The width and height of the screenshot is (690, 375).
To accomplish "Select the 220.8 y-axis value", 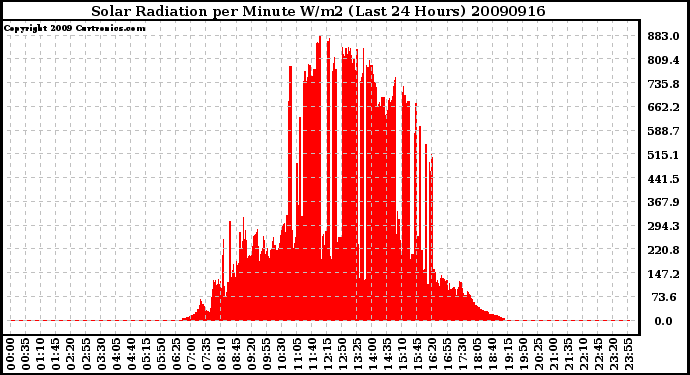I will (664, 250).
